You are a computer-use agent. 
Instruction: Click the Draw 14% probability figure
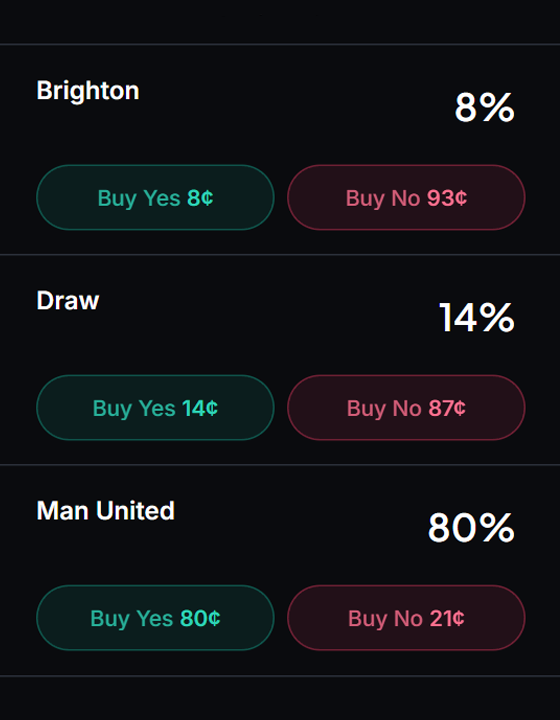tap(476, 317)
